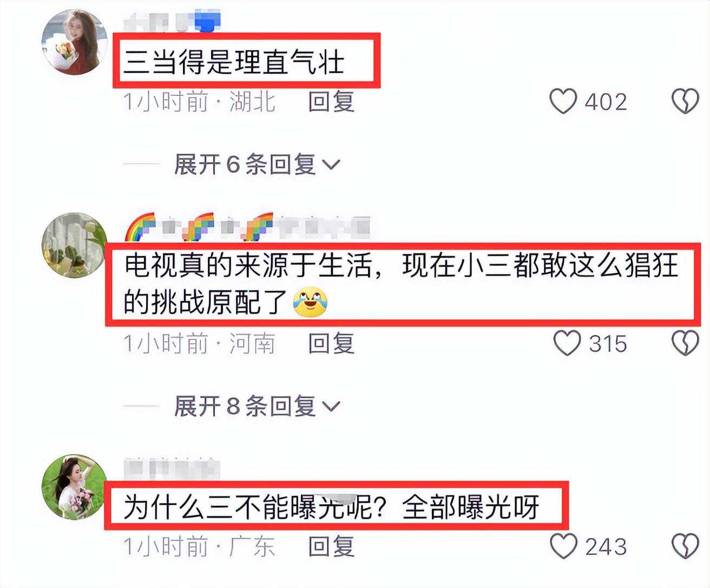Click 回复 under the Henan comment
The height and width of the screenshot is (588, 710).
coord(331,343)
